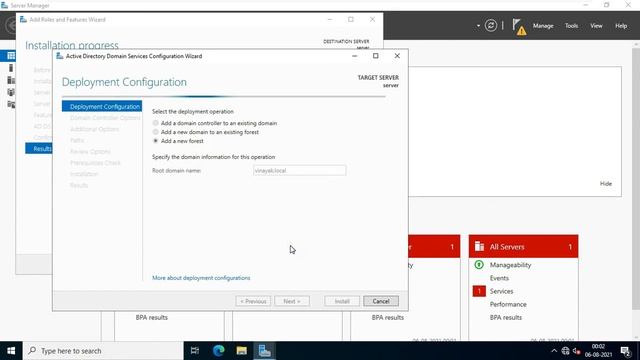
Task: Open Task View from the taskbar
Action: coord(195,351)
